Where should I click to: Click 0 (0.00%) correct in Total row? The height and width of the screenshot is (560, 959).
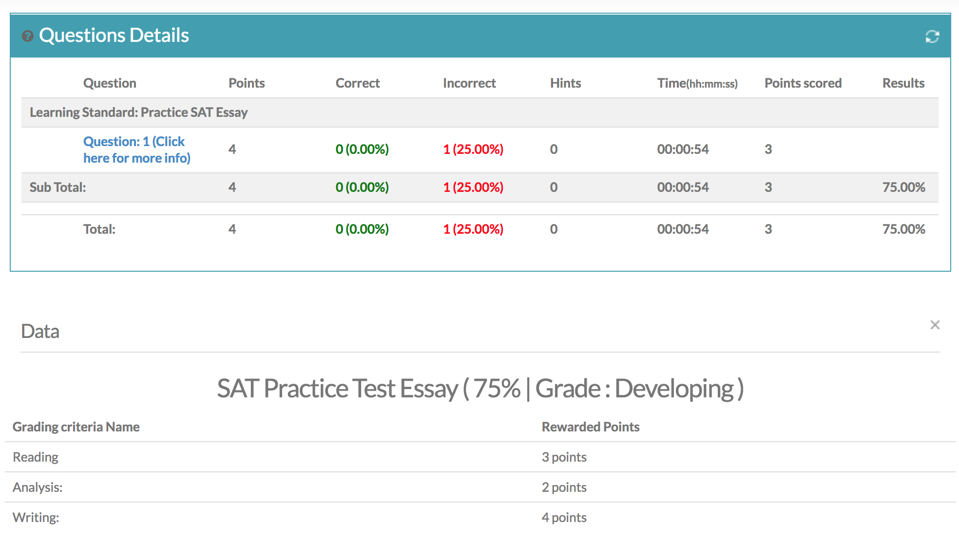pos(362,229)
